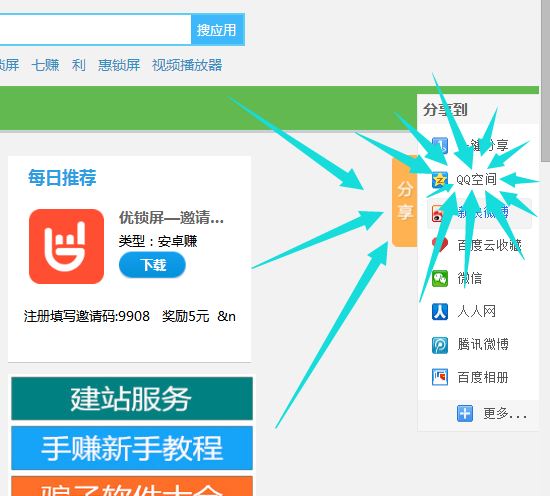Click the orange 优锁屏 app thumbnail
This screenshot has width=550, height=496.
click(x=66, y=246)
